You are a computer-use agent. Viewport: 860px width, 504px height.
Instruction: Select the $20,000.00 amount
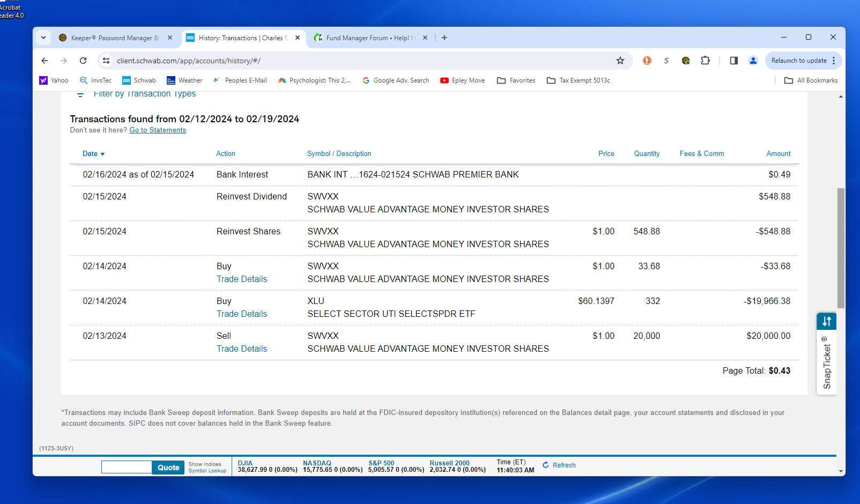coord(768,336)
